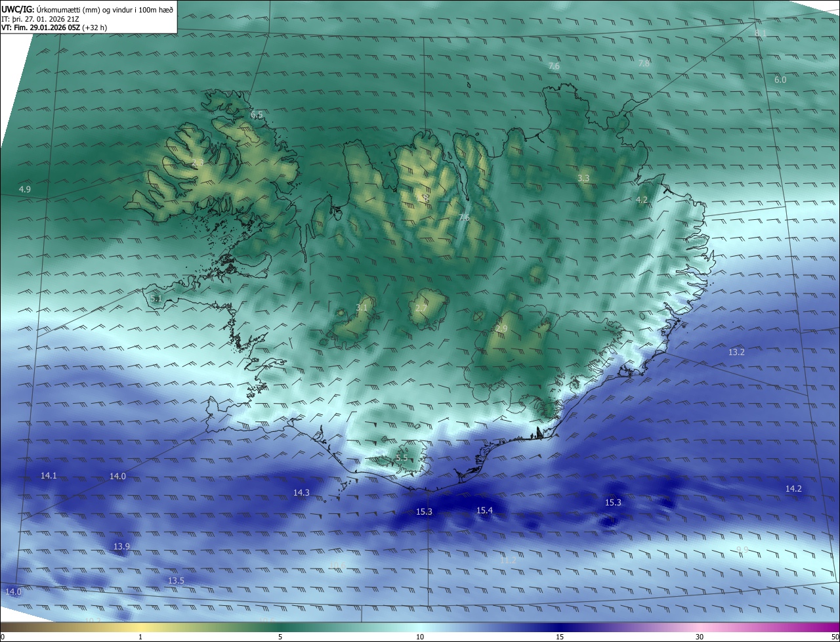
Task: Click the pink color bar section above 30
Action: pos(700,628)
